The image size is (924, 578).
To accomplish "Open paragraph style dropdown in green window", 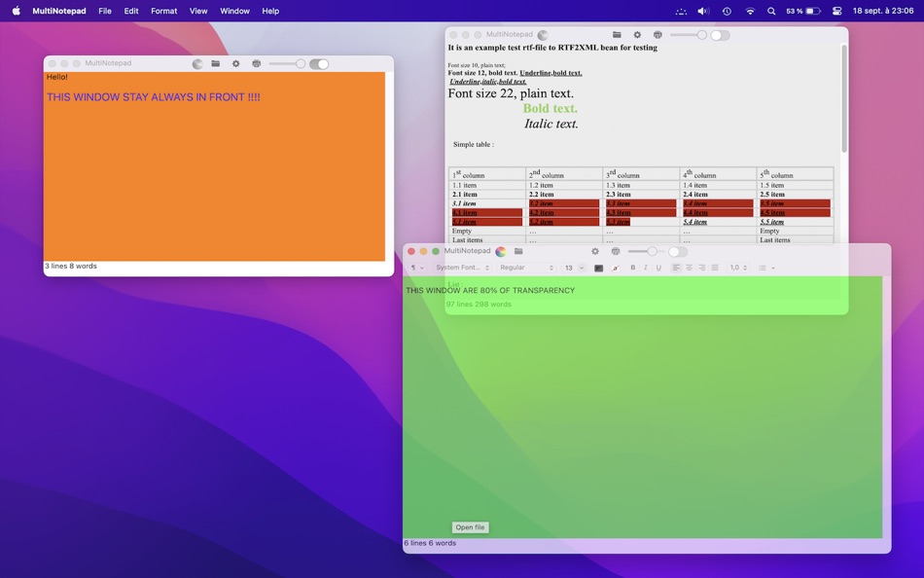I will pyautogui.click(x=417, y=268).
